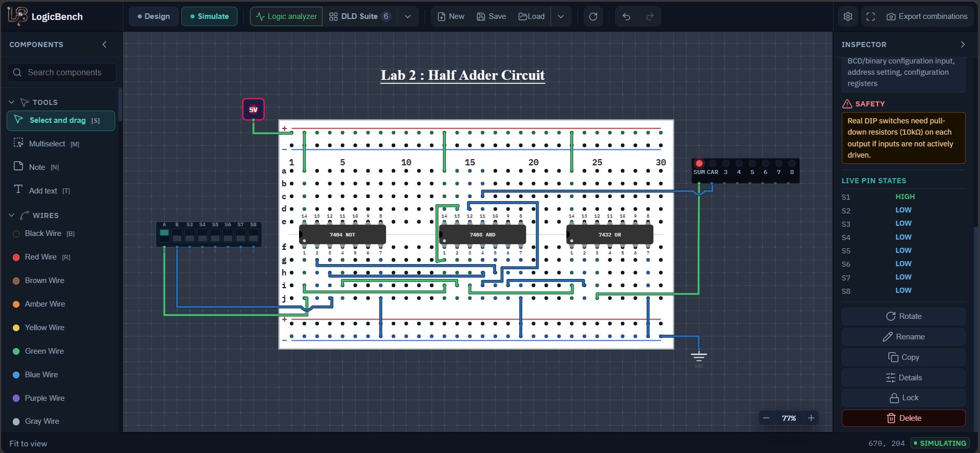Click the refresh circuit icon
This screenshot has height=453, width=980.
593,16
